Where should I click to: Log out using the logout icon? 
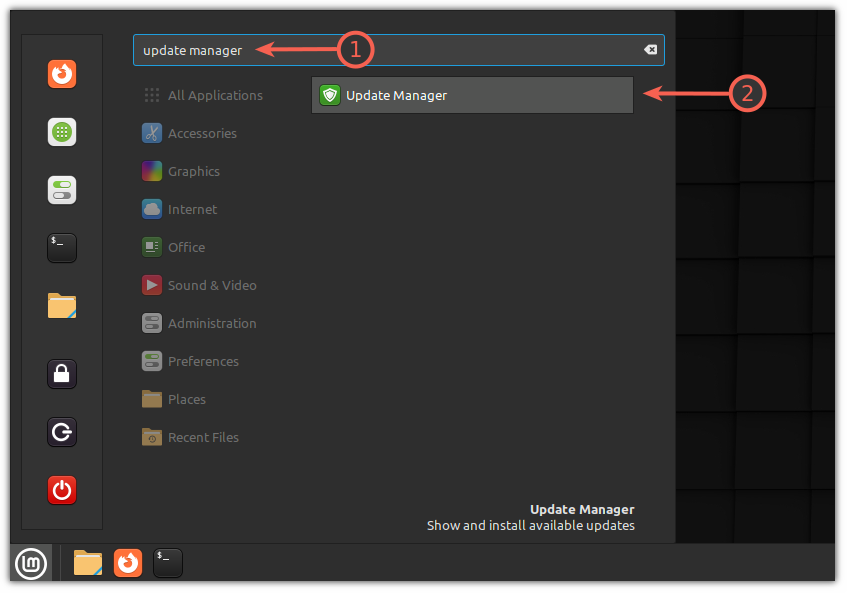coord(62,432)
